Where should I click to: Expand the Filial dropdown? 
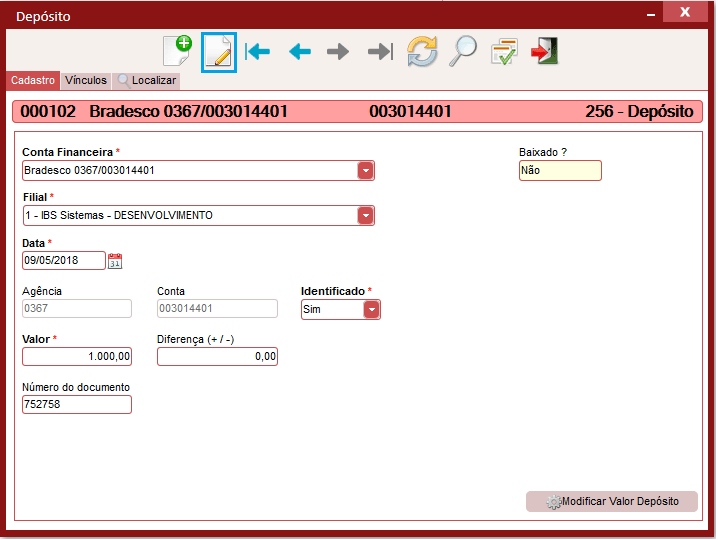[365, 215]
